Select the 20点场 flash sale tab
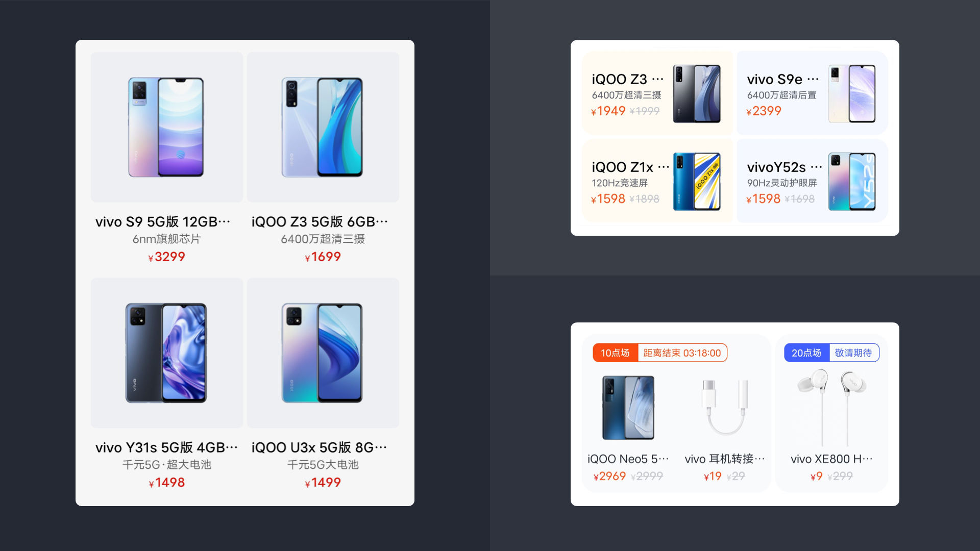 tap(806, 353)
